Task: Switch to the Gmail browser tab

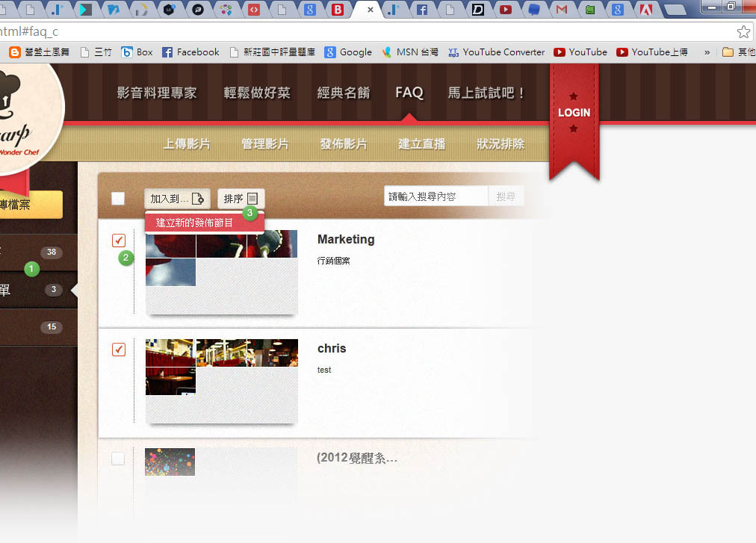Action: [x=561, y=10]
